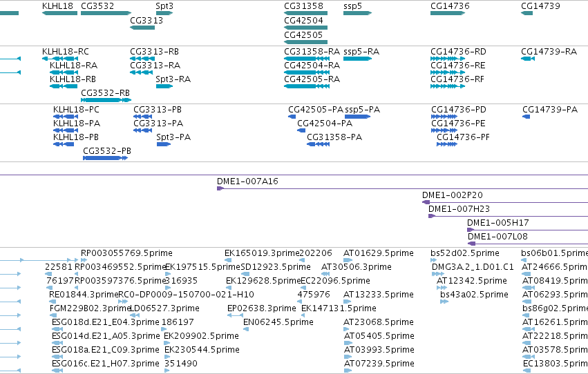Select transcript CG14739-RA
The image size is (588, 374).
coord(528,59)
